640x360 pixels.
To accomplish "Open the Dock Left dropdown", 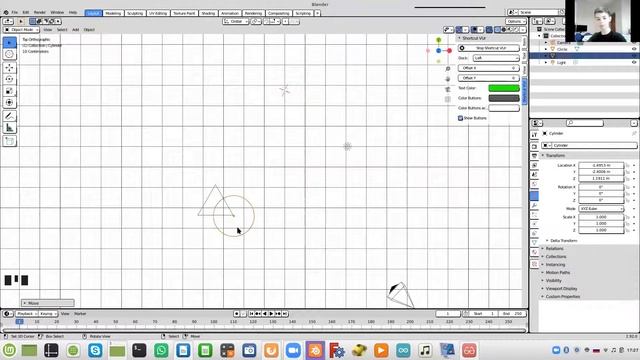I will tap(496, 58).
